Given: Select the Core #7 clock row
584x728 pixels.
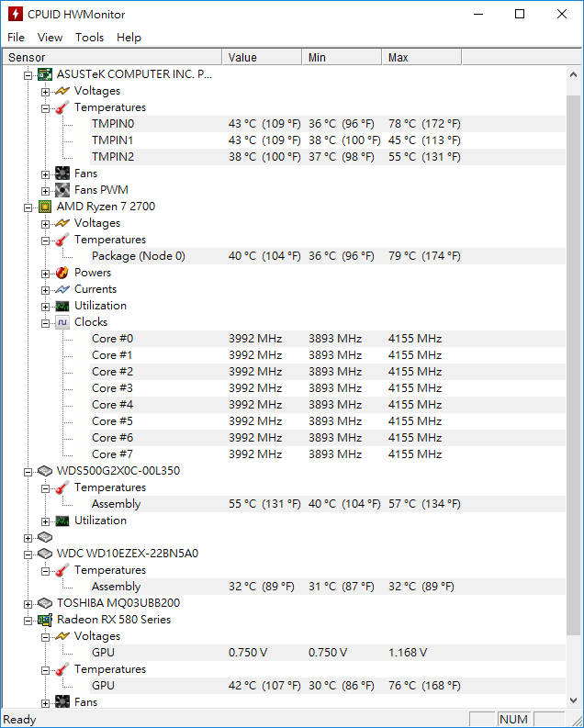Looking at the screenshot, I should point(328,454).
